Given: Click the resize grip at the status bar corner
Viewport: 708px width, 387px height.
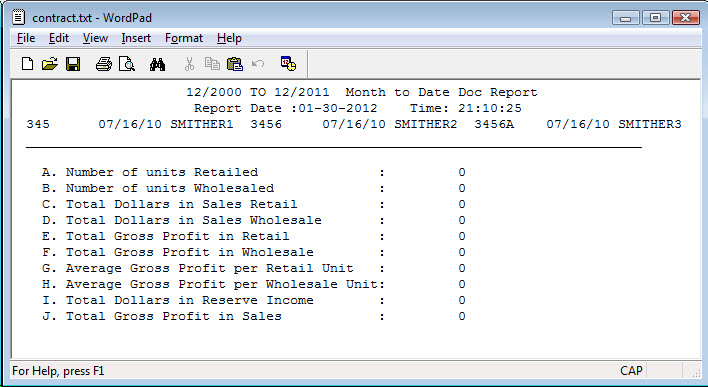Looking at the screenshot, I should 696,372.
